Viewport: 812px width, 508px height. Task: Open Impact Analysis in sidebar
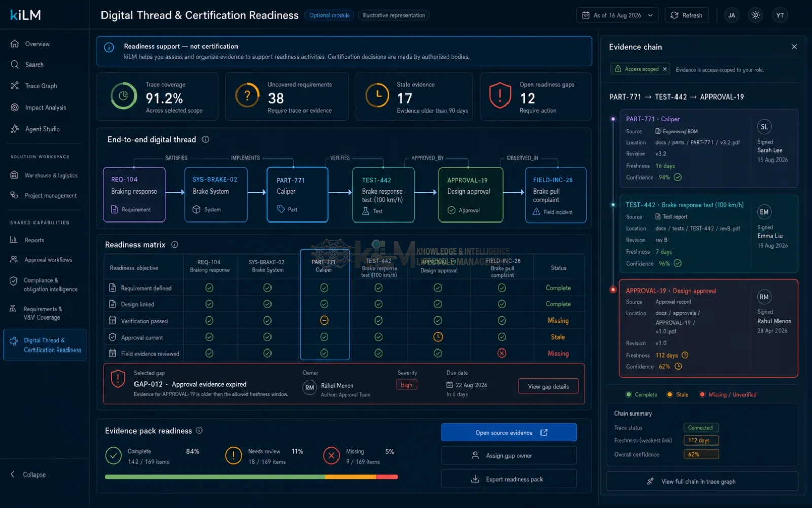point(45,107)
